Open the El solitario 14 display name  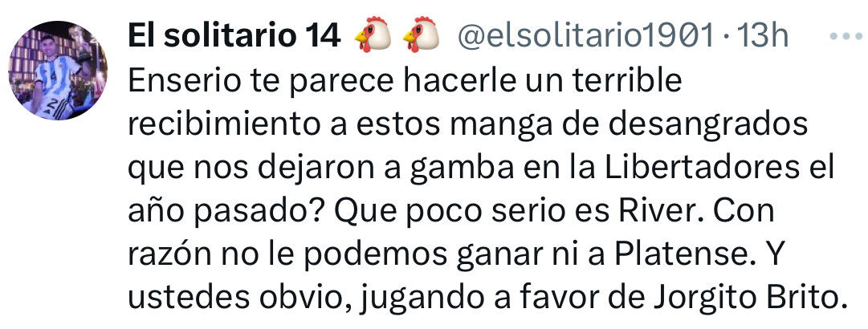pos(234,36)
